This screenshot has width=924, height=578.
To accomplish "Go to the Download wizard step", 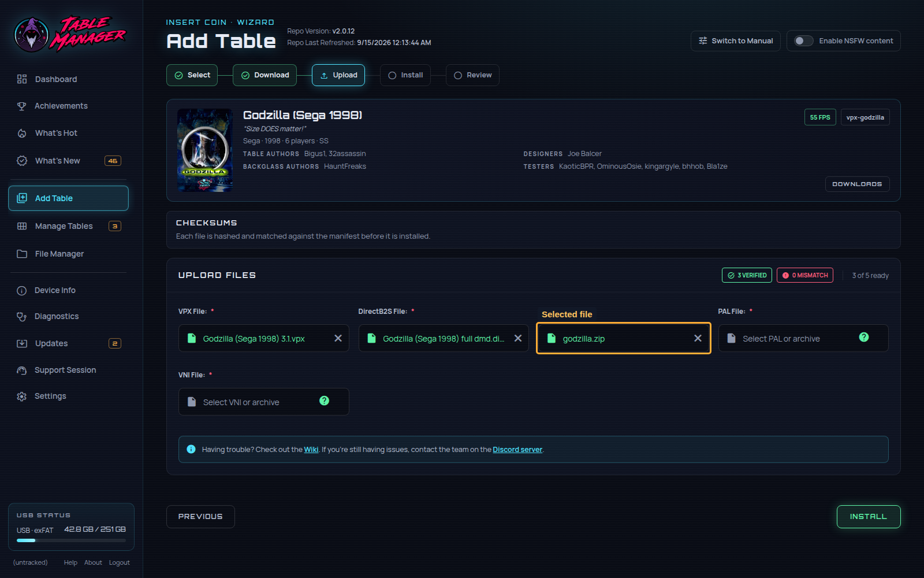I will click(x=264, y=75).
